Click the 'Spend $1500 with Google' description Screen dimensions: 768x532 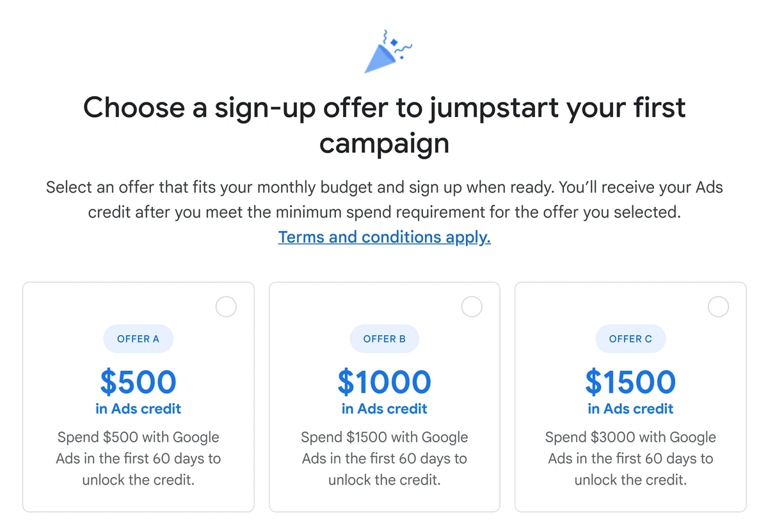click(x=385, y=458)
